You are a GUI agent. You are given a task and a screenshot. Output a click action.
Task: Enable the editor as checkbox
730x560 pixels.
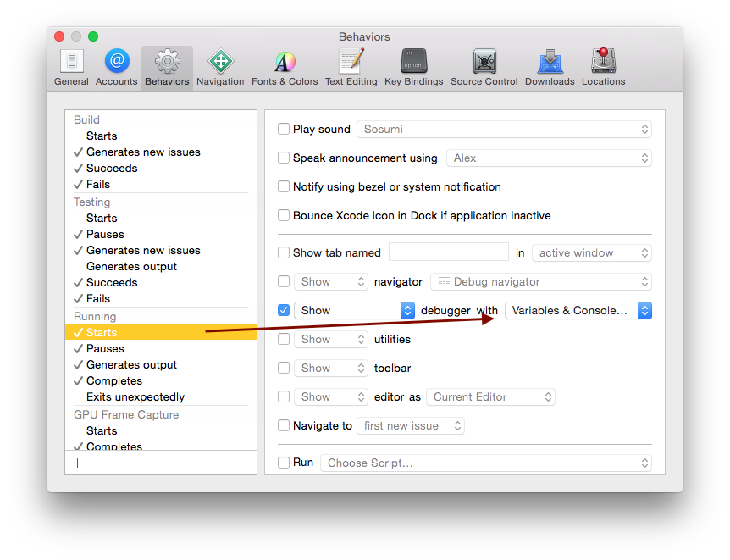tap(284, 397)
